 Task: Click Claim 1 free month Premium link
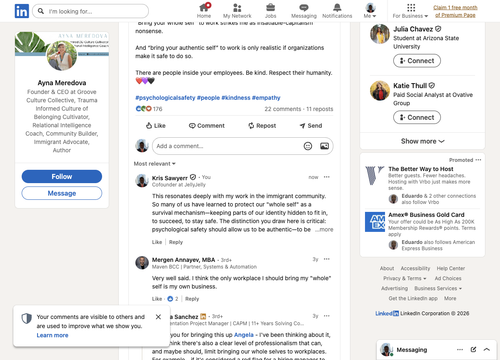(455, 11)
